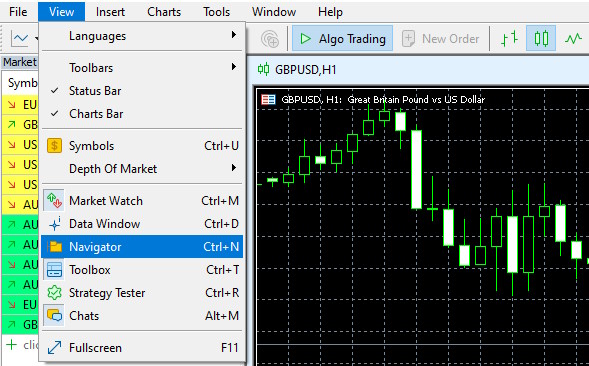Click the line chart icon in toolbar

click(x=19, y=38)
